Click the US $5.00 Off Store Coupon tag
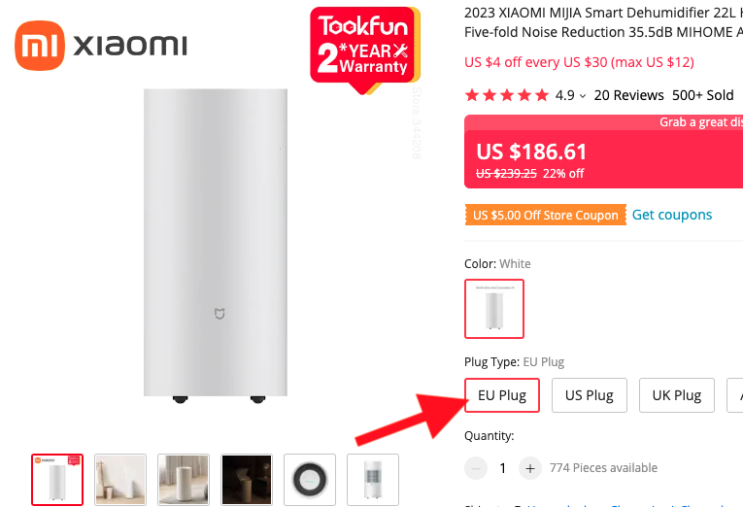The image size is (743, 507). point(546,215)
